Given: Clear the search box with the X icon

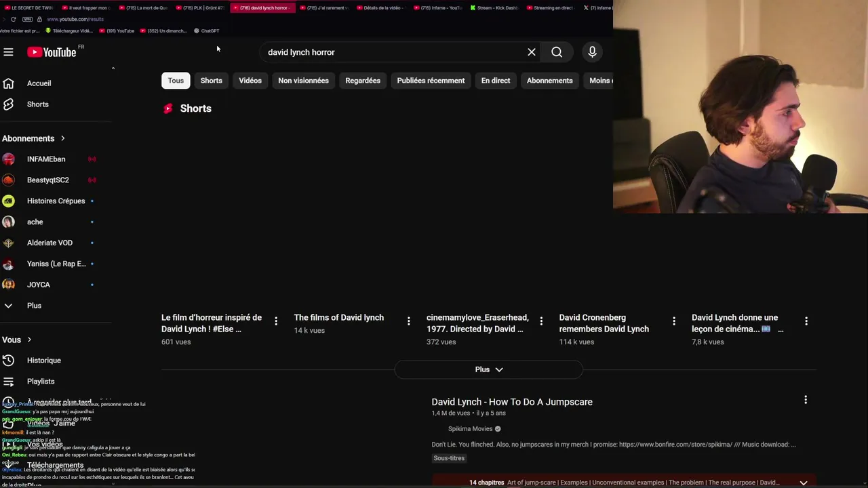Looking at the screenshot, I should (532, 52).
